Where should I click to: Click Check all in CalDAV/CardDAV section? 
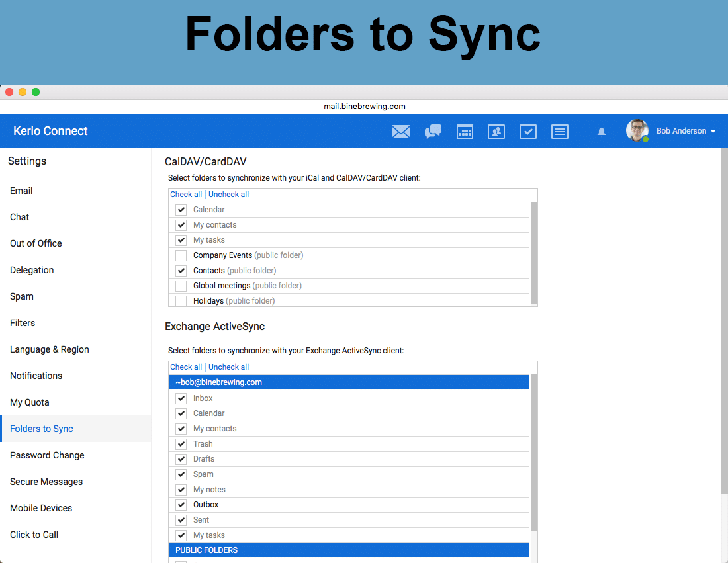186,195
